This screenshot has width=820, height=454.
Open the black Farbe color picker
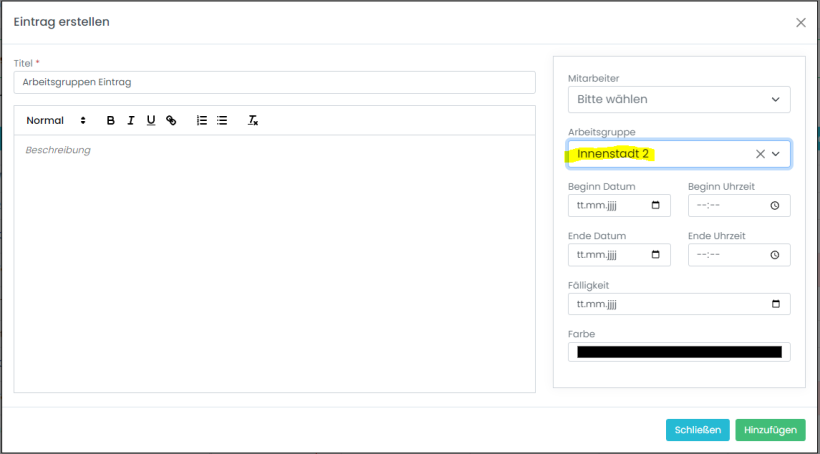tap(679, 352)
